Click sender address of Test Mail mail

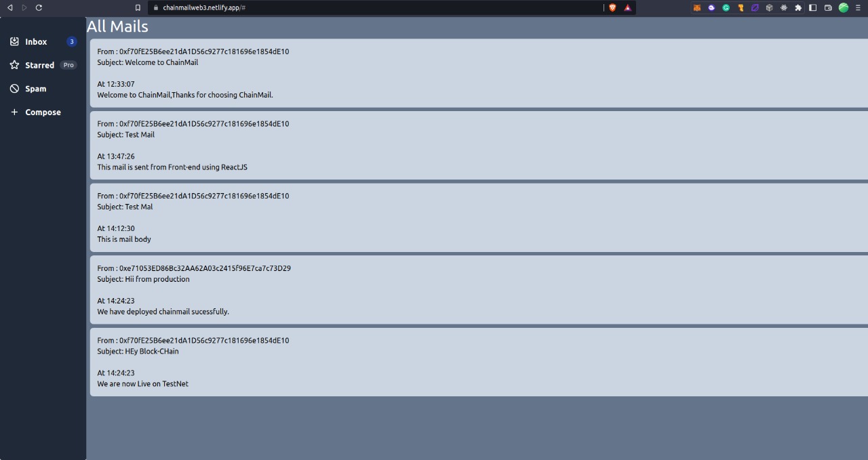tap(204, 124)
